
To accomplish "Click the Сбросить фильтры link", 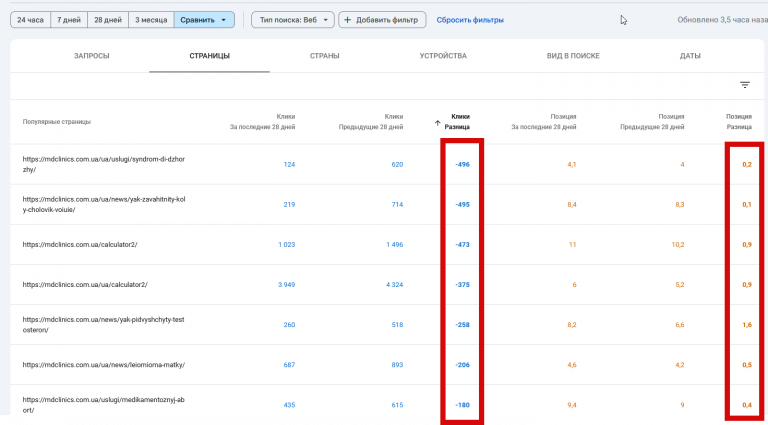I will coord(470,20).
